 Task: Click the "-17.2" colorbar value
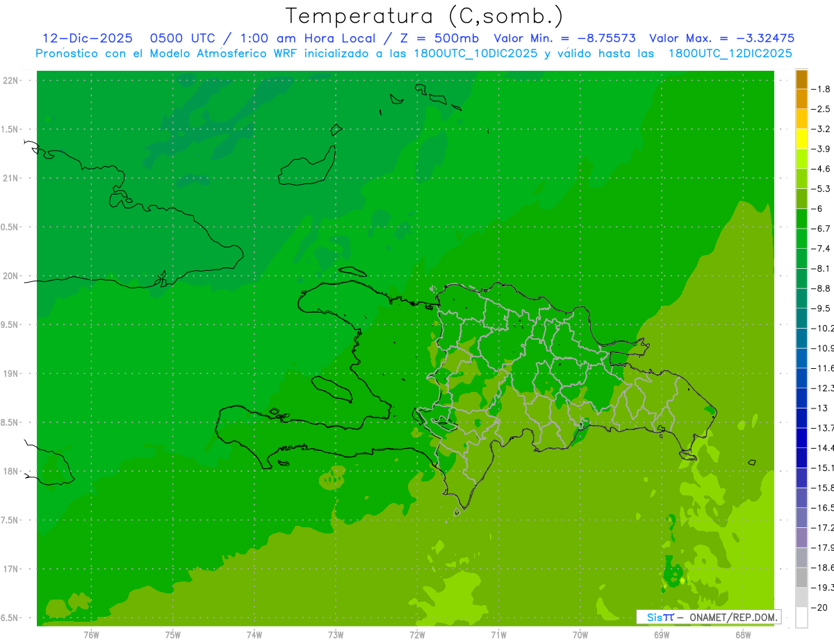[822, 528]
